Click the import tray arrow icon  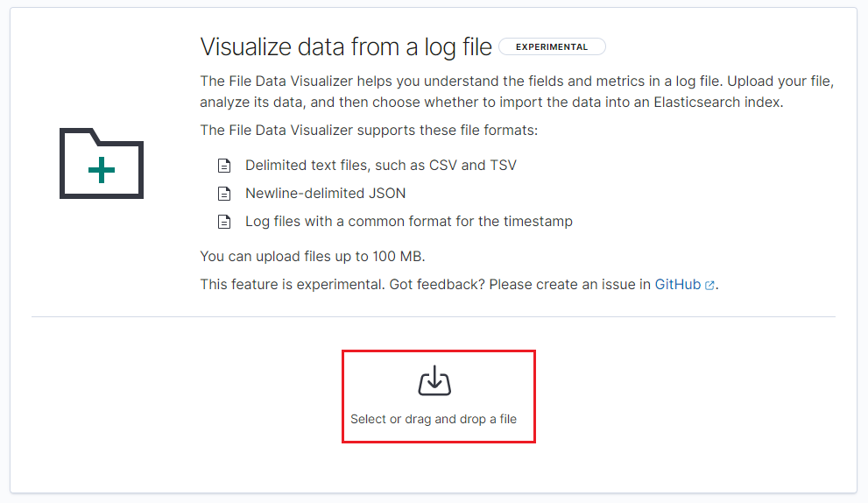coord(434,381)
